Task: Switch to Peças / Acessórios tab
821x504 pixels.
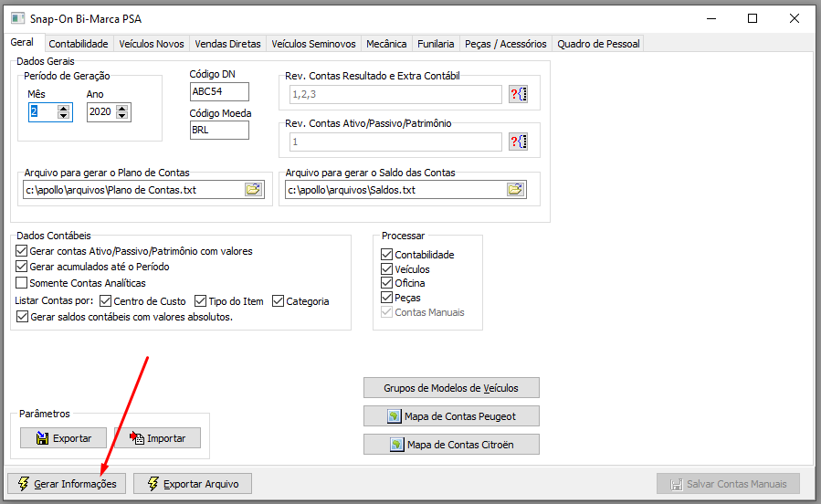Action: point(506,44)
